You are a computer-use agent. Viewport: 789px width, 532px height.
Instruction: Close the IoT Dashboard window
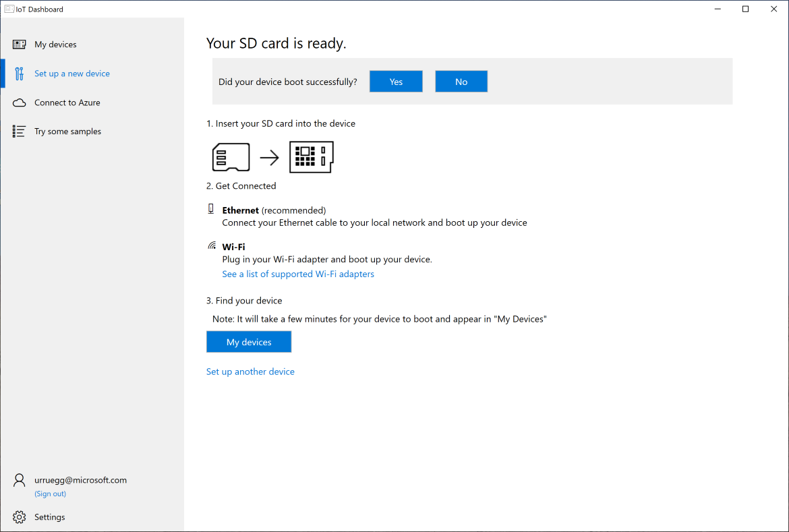click(x=774, y=9)
